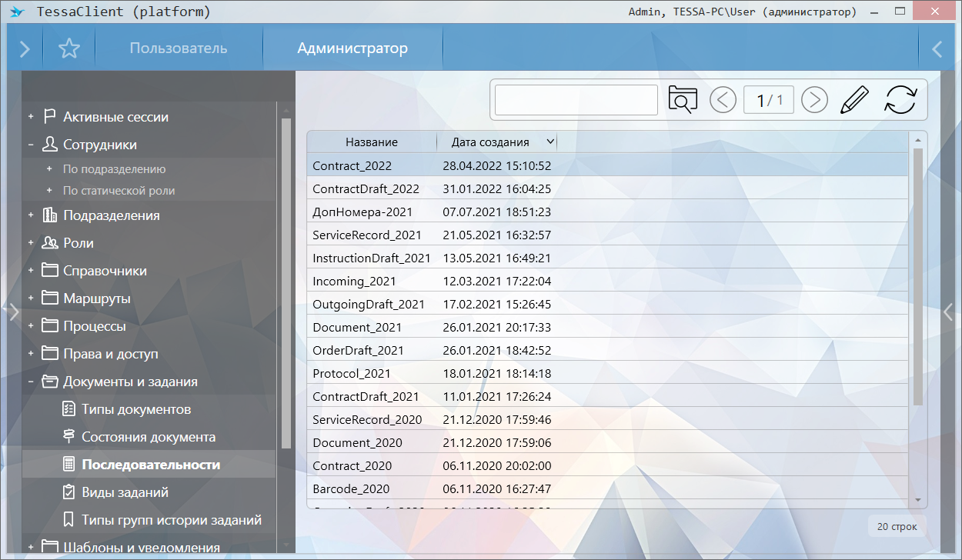Go to next page arrow
The image size is (962, 560).
tap(814, 100)
